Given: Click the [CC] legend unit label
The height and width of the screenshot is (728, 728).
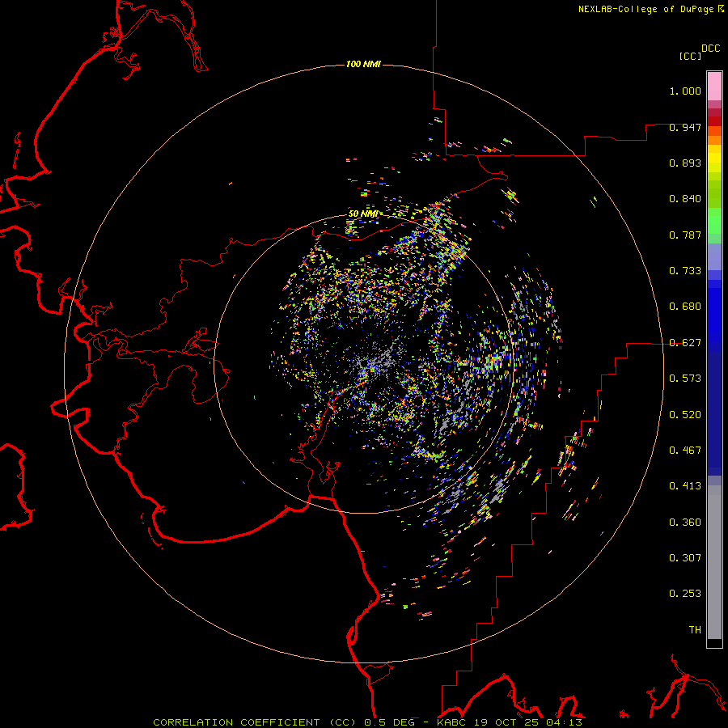Looking at the screenshot, I should click(x=691, y=56).
